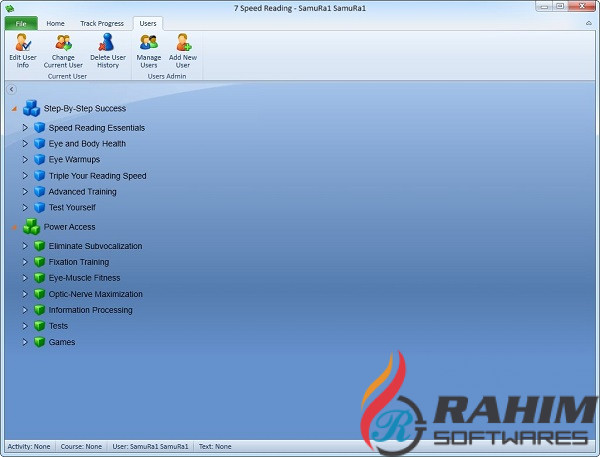600x457 pixels.
Task: Select the Eye and Body Health label
Action: tap(87, 144)
